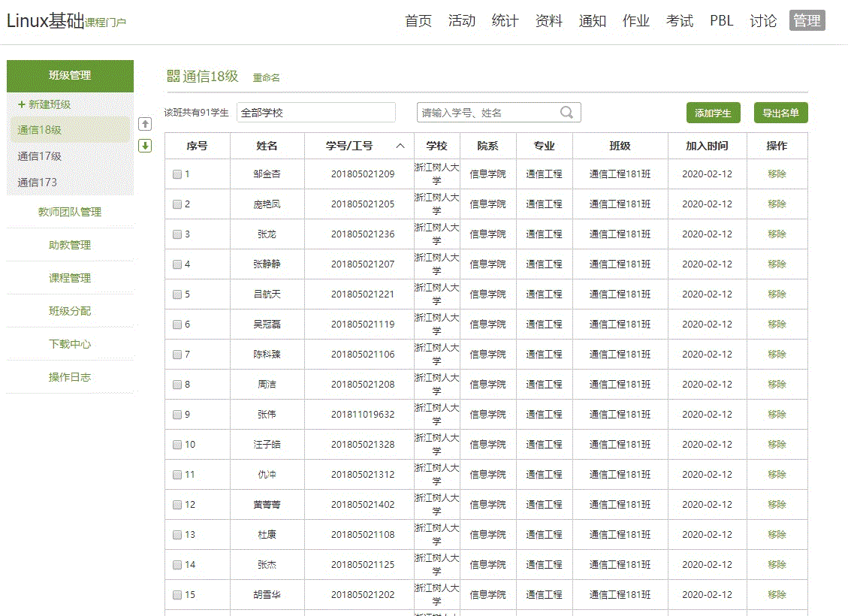This screenshot has height=616, width=848.
Task: Expand the 班级管理 sidebar section
Action: click(70, 75)
